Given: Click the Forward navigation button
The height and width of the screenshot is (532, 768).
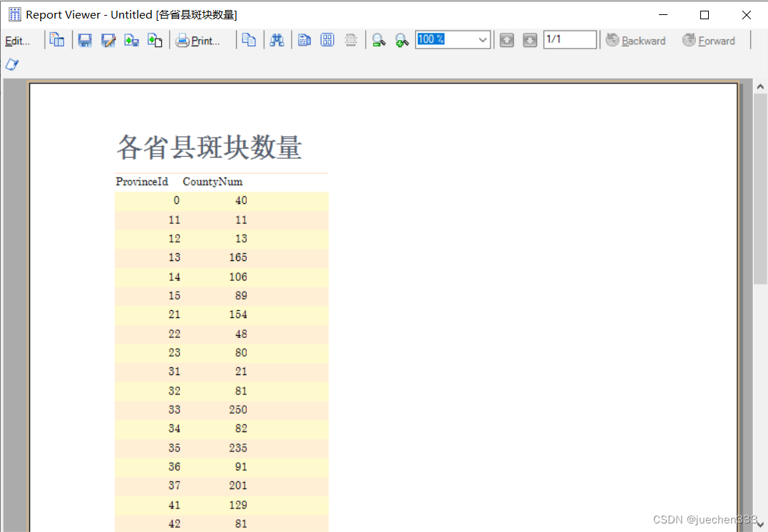Looking at the screenshot, I should pyautogui.click(x=709, y=41).
